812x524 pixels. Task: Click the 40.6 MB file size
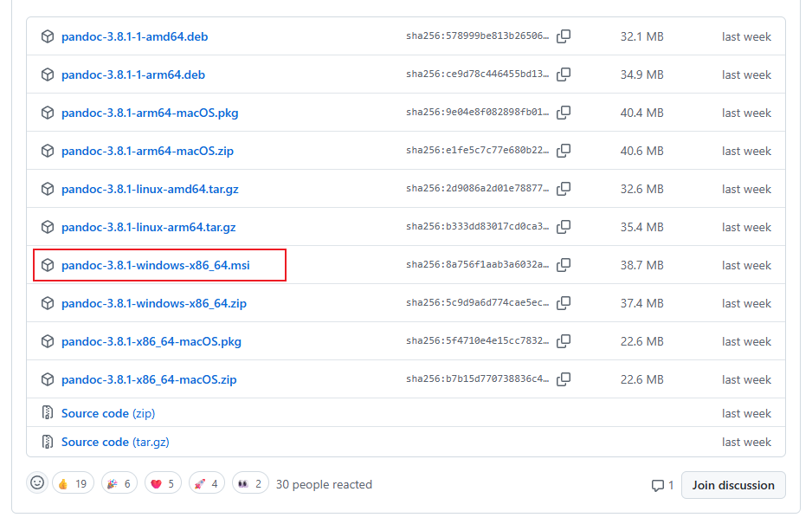pyautogui.click(x=641, y=151)
